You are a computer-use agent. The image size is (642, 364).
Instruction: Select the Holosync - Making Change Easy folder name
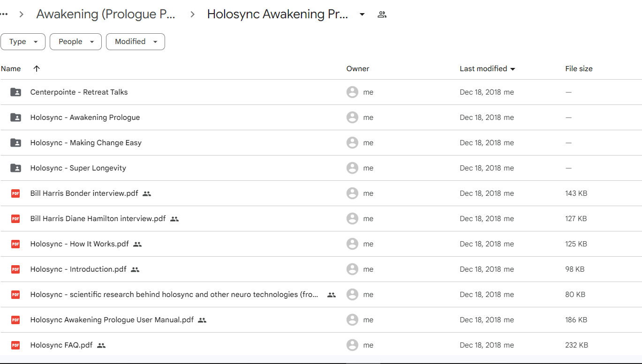tap(86, 143)
